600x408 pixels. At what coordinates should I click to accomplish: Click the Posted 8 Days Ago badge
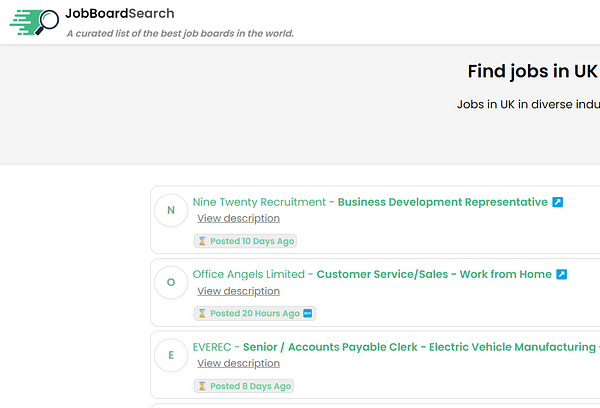coord(244,386)
